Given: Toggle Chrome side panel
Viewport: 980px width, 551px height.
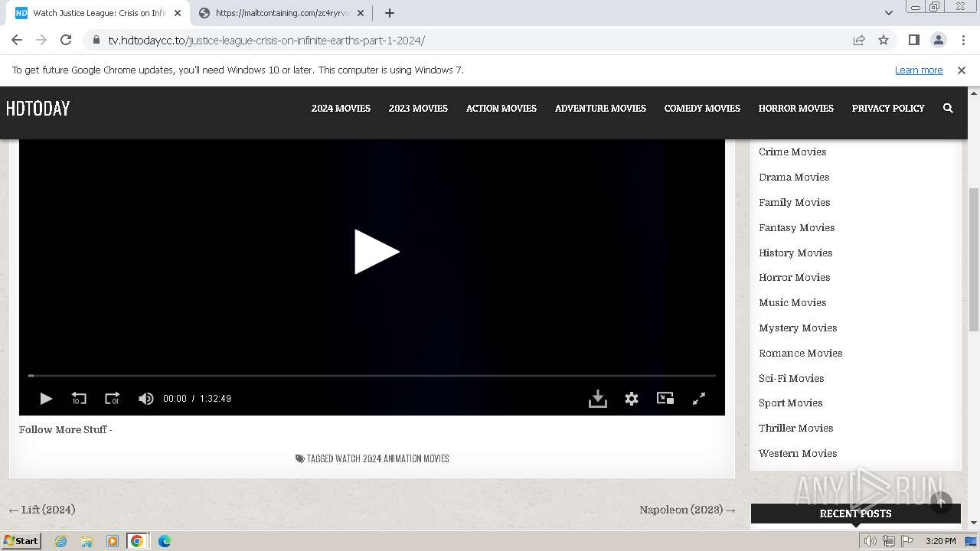Looking at the screenshot, I should (913, 40).
